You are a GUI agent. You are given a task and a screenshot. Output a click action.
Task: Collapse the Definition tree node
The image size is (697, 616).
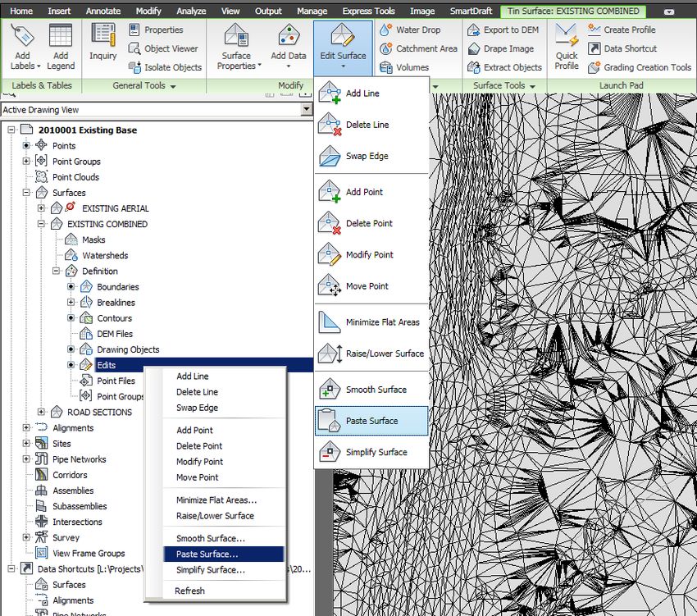(56, 271)
